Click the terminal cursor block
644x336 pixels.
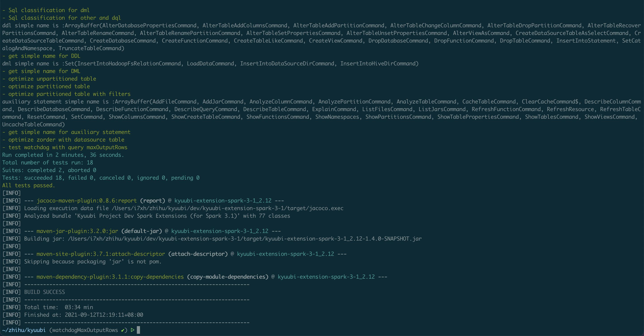pos(138,330)
